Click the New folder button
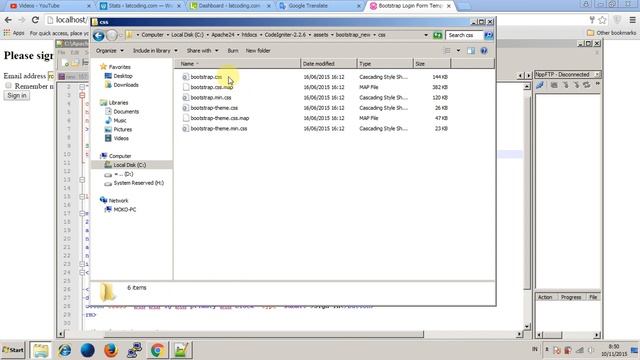 click(258, 51)
